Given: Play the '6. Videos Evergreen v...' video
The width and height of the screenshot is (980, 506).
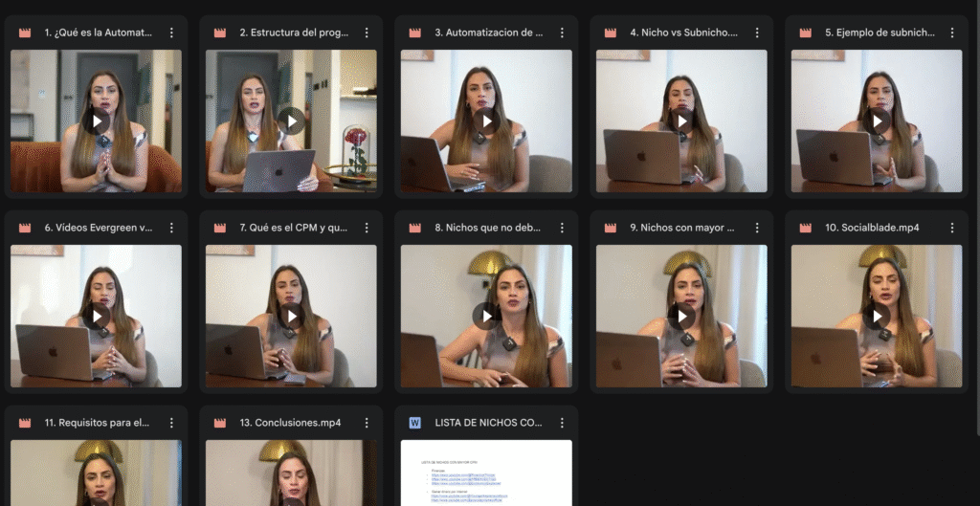Looking at the screenshot, I should coord(96,317).
